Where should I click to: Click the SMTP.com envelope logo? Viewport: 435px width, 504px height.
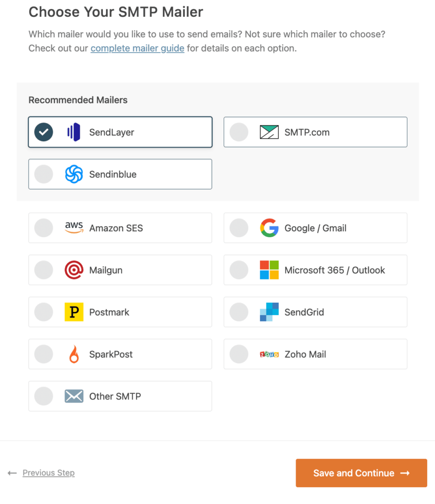click(269, 132)
